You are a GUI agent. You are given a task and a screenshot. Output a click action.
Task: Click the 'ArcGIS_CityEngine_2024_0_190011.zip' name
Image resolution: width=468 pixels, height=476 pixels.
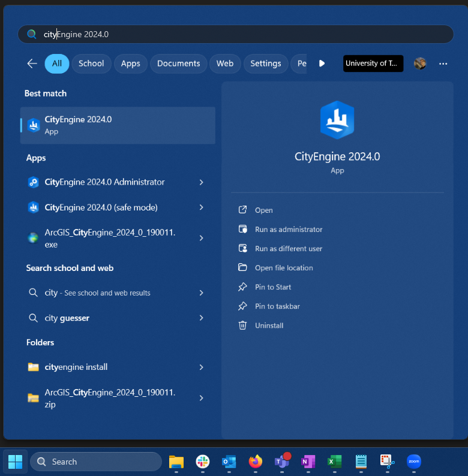pos(110,398)
